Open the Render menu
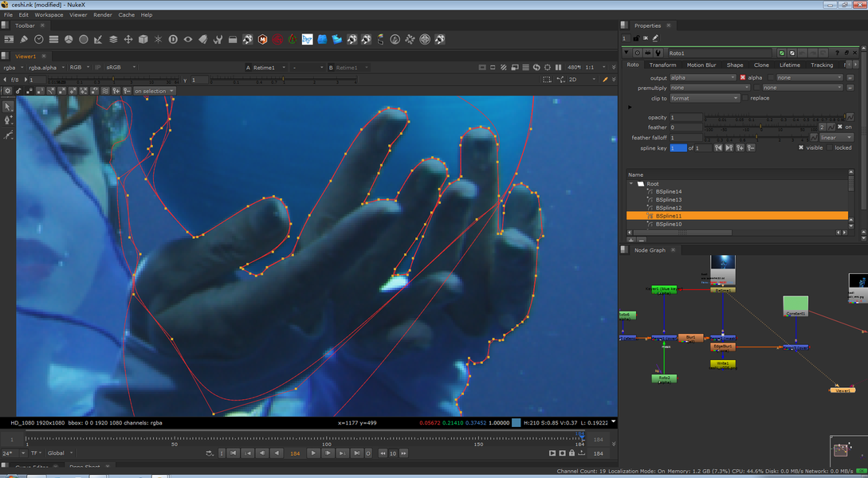Viewport: 868px width, 478px height. (102, 15)
